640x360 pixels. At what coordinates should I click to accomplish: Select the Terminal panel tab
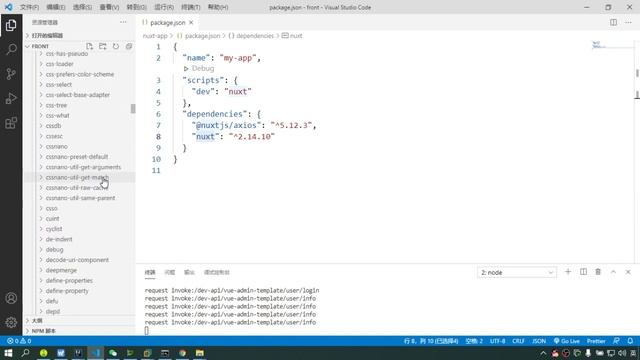point(150,272)
